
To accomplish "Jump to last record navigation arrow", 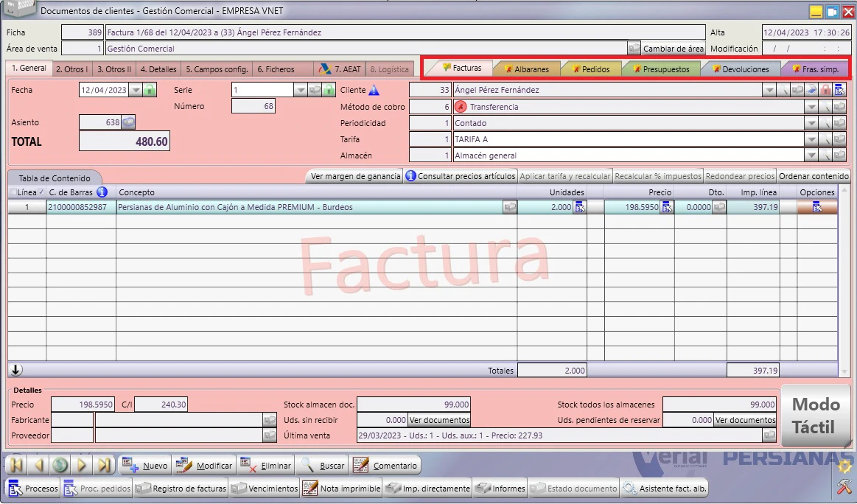I will [104, 465].
